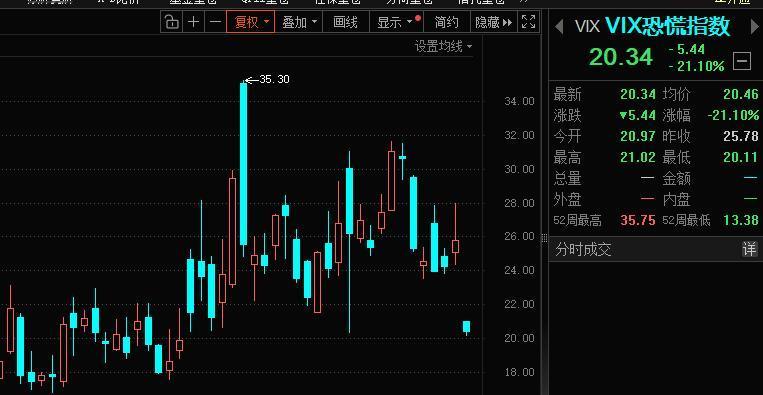Click the 金额 label
The image size is (763, 395).
pos(676,179)
